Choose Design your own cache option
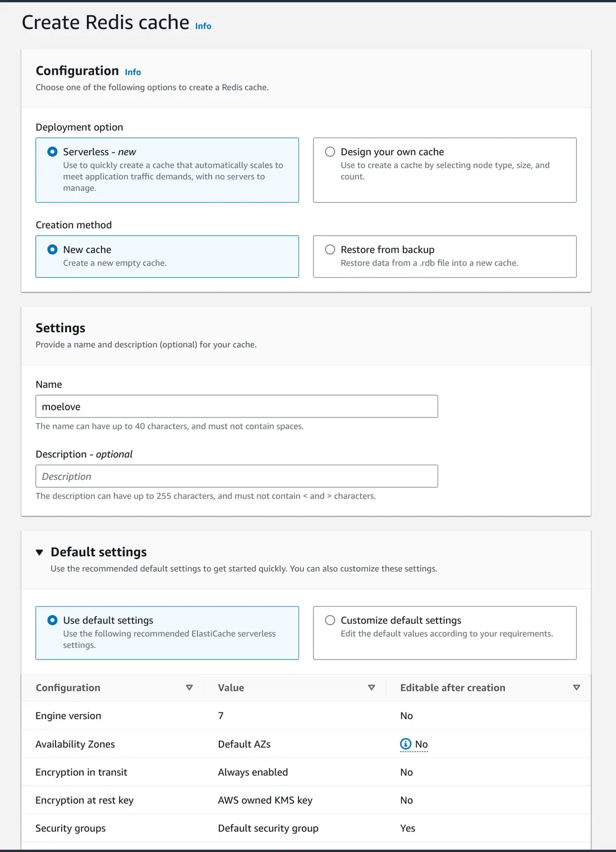Image resolution: width=616 pixels, height=852 pixels. [330, 152]
